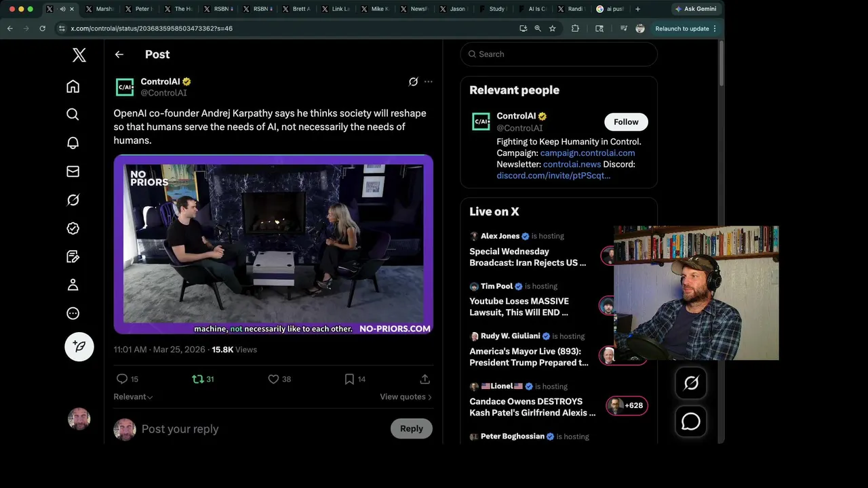Screen dimensions: 868x488
Task: Switch to the Marsha tab
Action: coord(100,9)
